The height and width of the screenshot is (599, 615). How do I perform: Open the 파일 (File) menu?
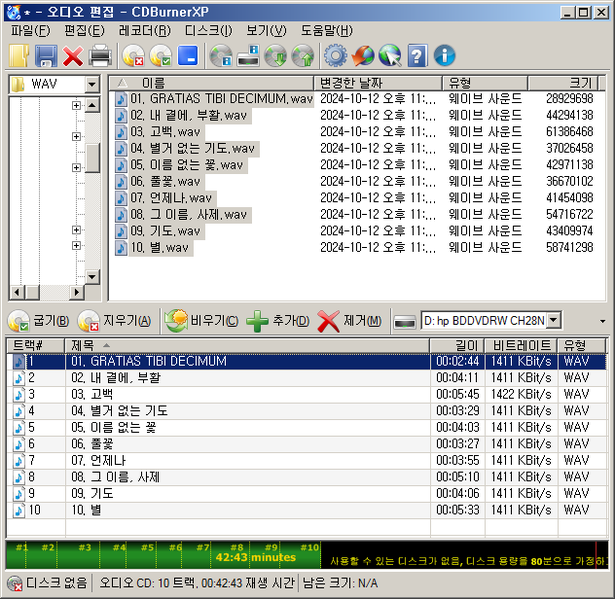click(x=29, y=30)
